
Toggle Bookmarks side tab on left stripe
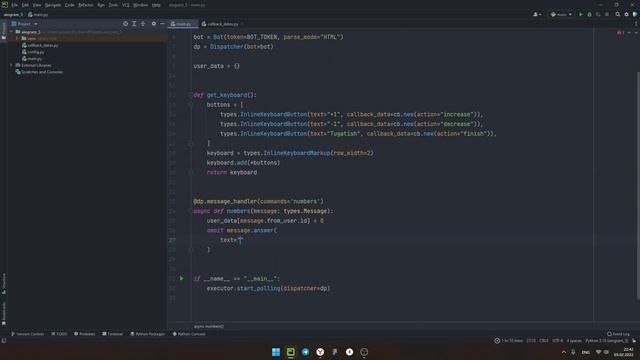pyautogui.click(x=4, y=314)
